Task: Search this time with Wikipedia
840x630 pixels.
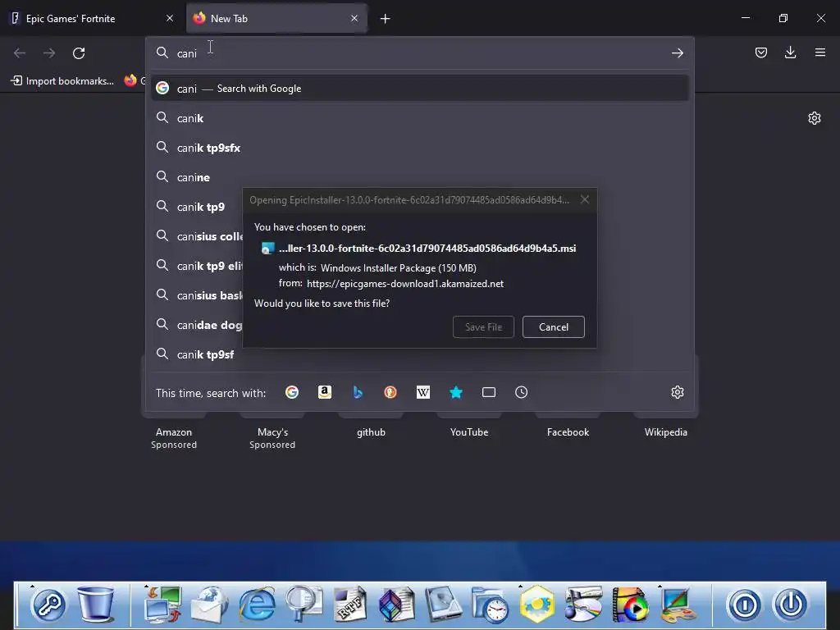Action: pos(423,392)
